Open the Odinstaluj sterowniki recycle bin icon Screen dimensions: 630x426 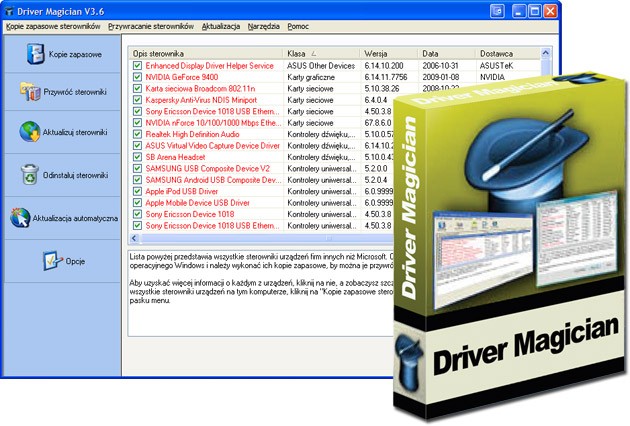click(x=30, y=174)
